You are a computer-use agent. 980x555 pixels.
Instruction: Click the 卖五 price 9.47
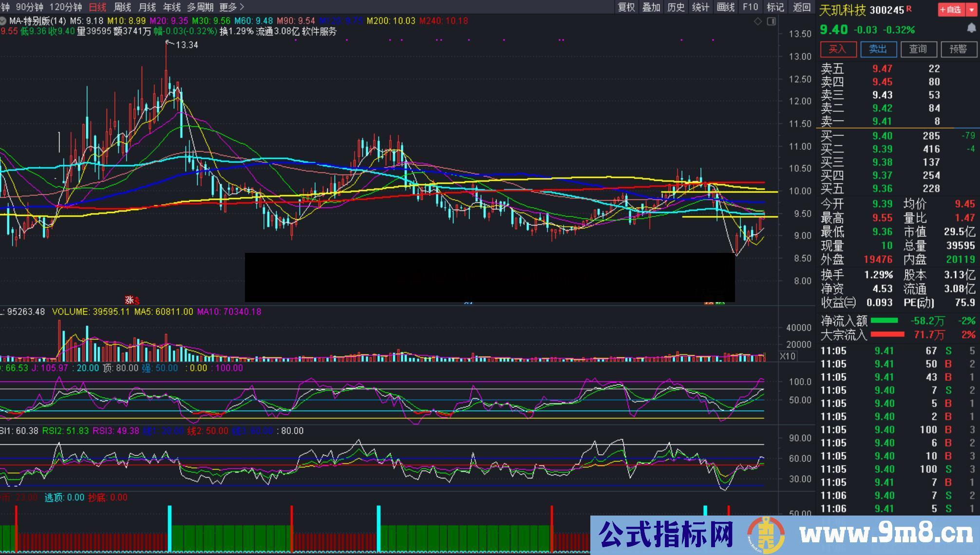point(882,69)
